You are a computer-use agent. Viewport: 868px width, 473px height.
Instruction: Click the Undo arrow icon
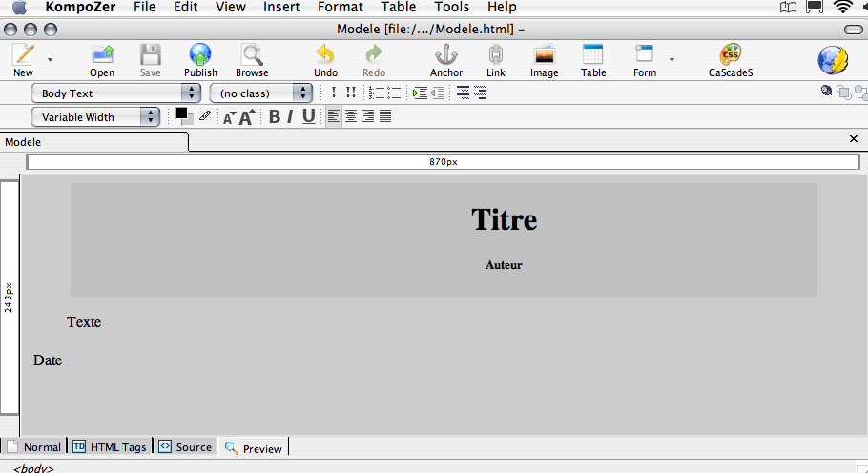point(325,54)
